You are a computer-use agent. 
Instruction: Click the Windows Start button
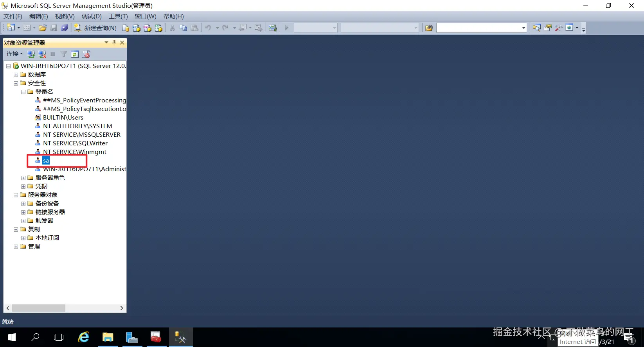[x=12, y=337]
